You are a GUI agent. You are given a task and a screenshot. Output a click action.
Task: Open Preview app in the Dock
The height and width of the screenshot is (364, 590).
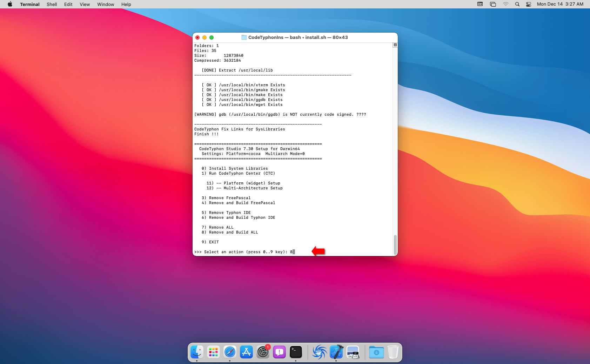click(x=353, y=352)
